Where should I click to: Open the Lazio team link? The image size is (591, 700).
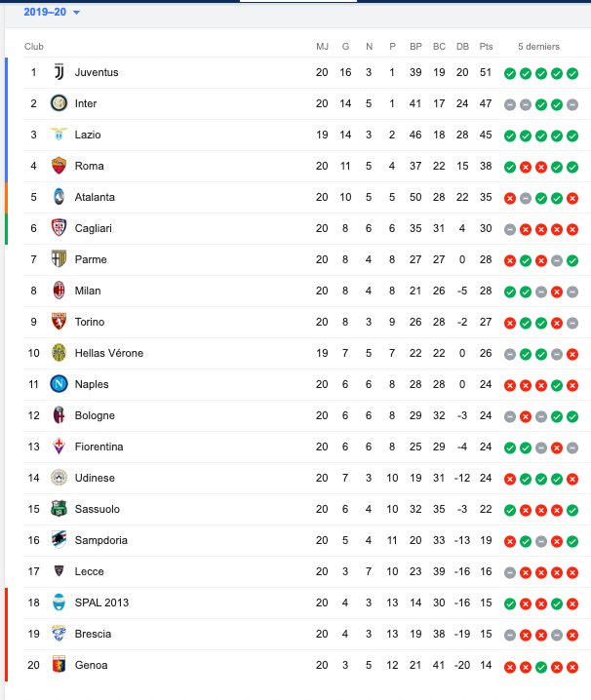pos(88,135)
